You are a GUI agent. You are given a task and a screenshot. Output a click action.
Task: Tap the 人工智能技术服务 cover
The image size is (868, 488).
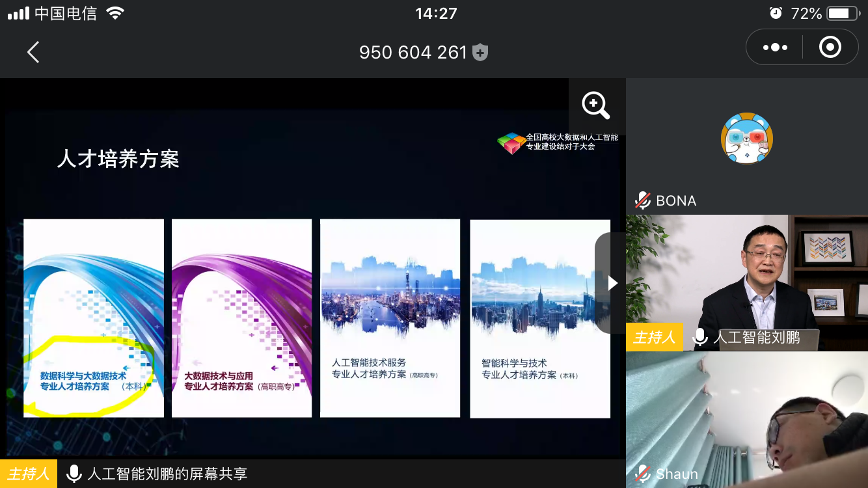click(390, 318)
